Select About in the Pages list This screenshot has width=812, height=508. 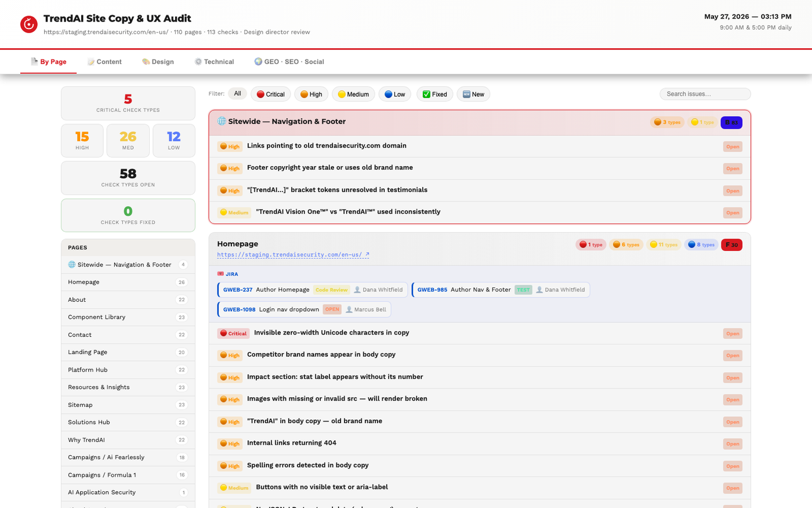click(128, 300)
